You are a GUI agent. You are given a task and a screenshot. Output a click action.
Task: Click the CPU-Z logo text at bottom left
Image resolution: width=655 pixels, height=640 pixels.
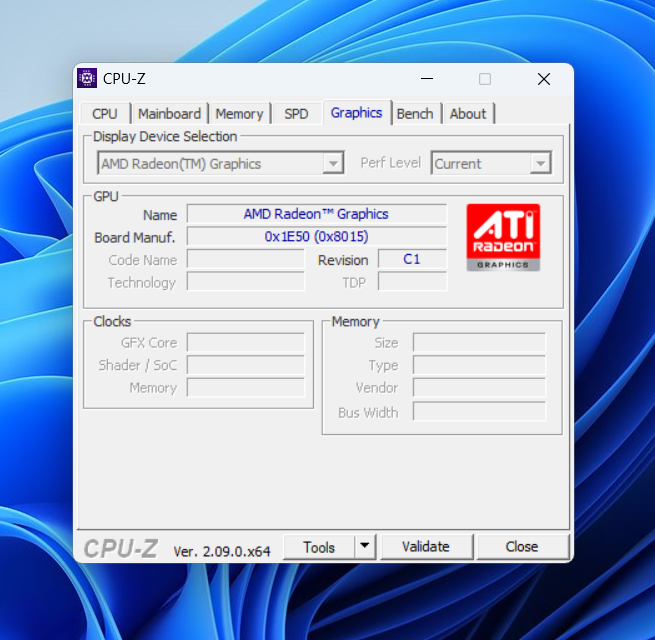121,548
